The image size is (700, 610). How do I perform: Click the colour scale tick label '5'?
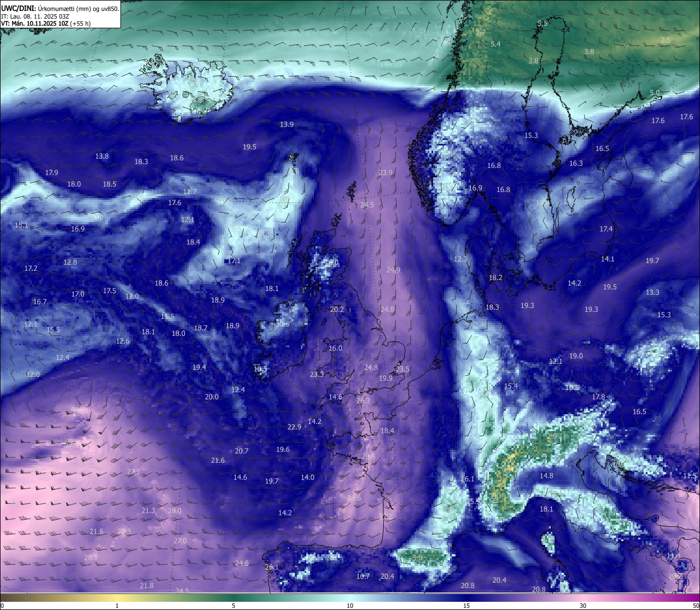point(234,606)
